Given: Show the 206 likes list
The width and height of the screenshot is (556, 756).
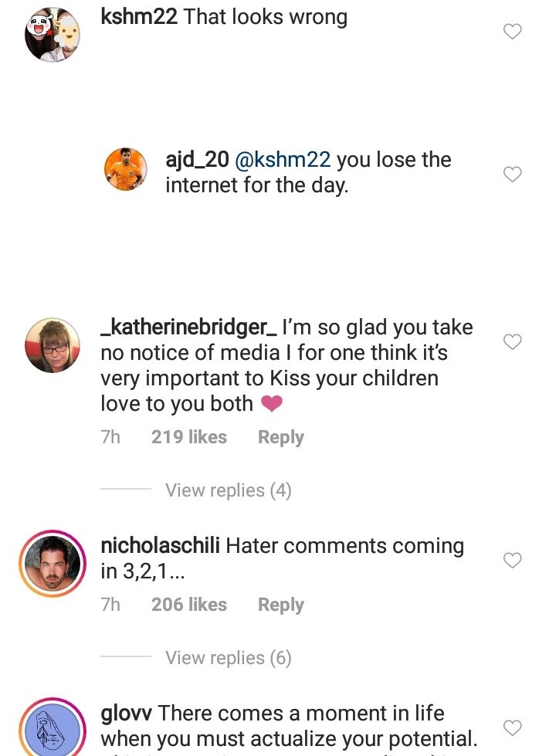Looking at the screenshot, I should [188, 605].
